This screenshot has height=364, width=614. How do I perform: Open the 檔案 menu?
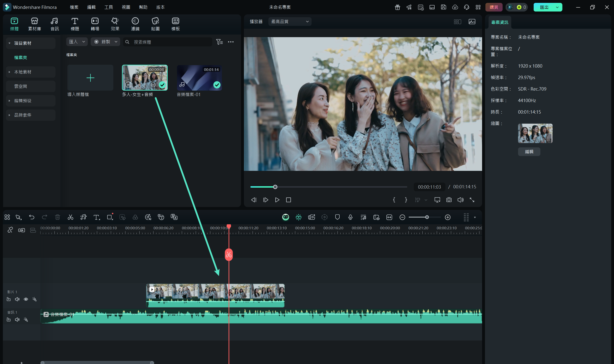click(x=74, y=7)
